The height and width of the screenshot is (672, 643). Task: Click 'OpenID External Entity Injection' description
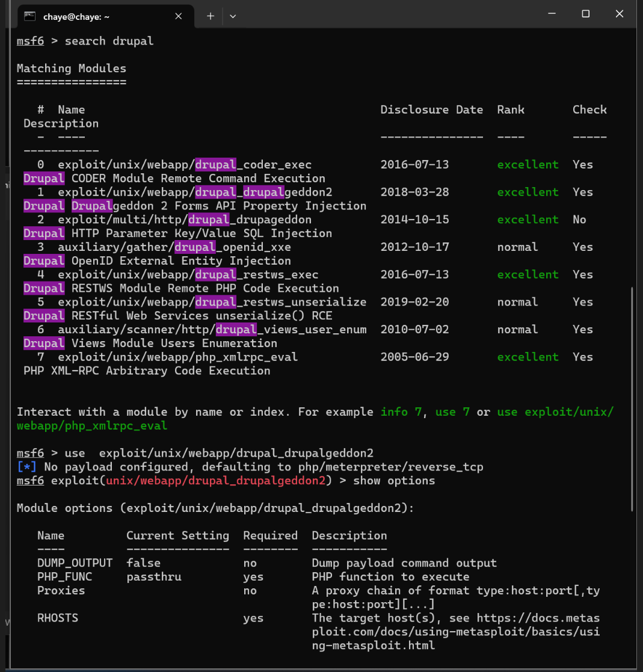pos(181,260)
